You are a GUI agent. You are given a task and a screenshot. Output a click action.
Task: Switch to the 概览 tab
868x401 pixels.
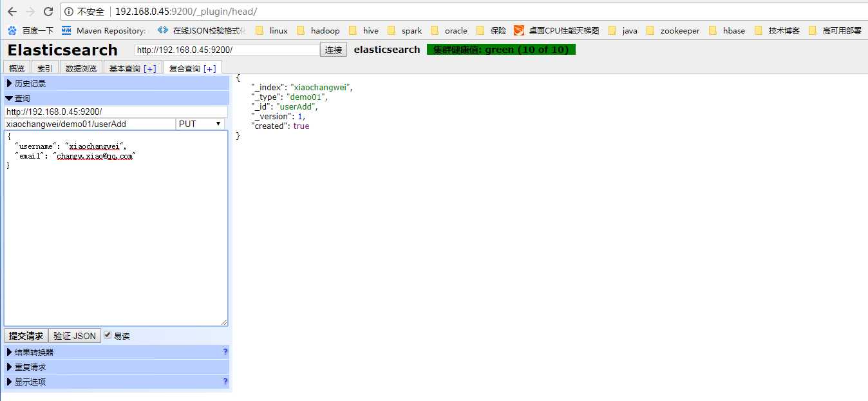click(x=17, y=68)
